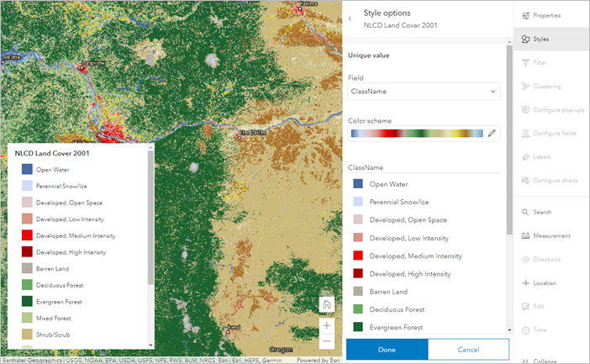Click the Bend city label on map
Image resolution: width=590 pixels, height=364 pixels.
[x=234, y=328]
